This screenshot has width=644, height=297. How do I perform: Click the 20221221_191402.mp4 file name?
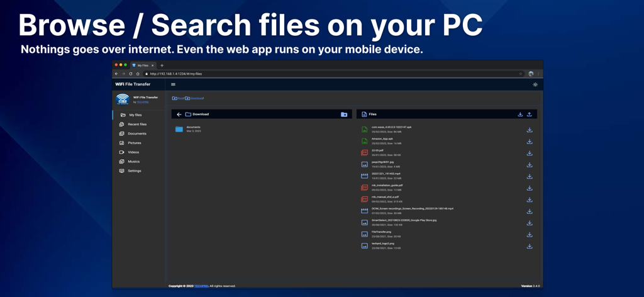pyautogui.click(x=386, y=174)
